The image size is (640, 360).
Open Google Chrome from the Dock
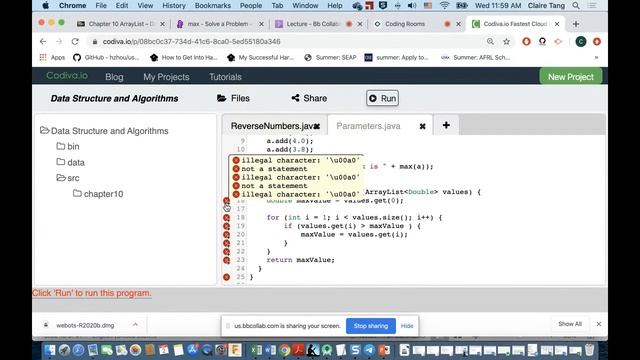[285, 350]
